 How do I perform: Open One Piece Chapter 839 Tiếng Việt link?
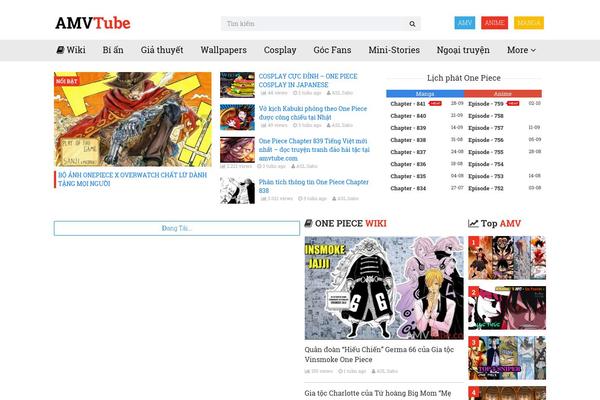(x=314, y=149)
